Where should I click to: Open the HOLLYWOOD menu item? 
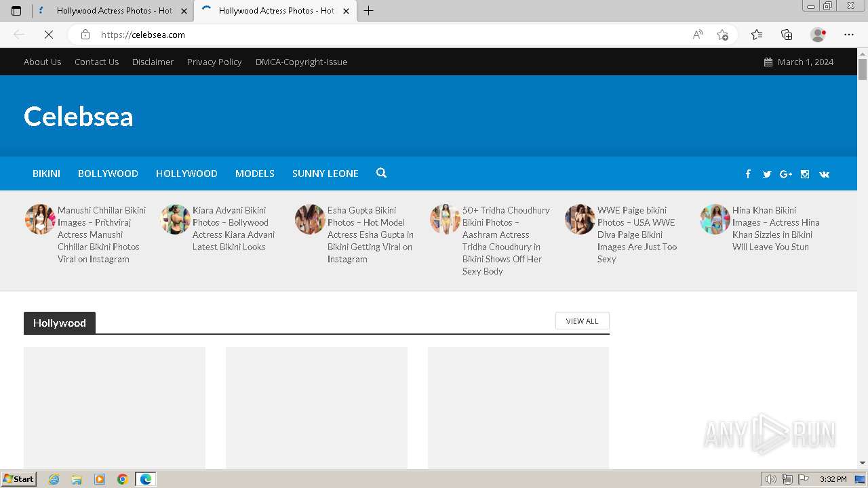point(186,174)
